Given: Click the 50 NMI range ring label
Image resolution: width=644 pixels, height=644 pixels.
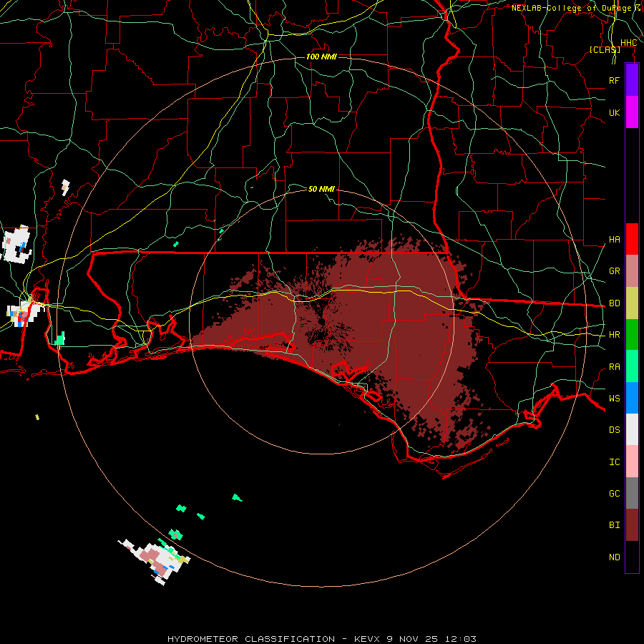Looking at the screenshot, I should coord(321,189).
